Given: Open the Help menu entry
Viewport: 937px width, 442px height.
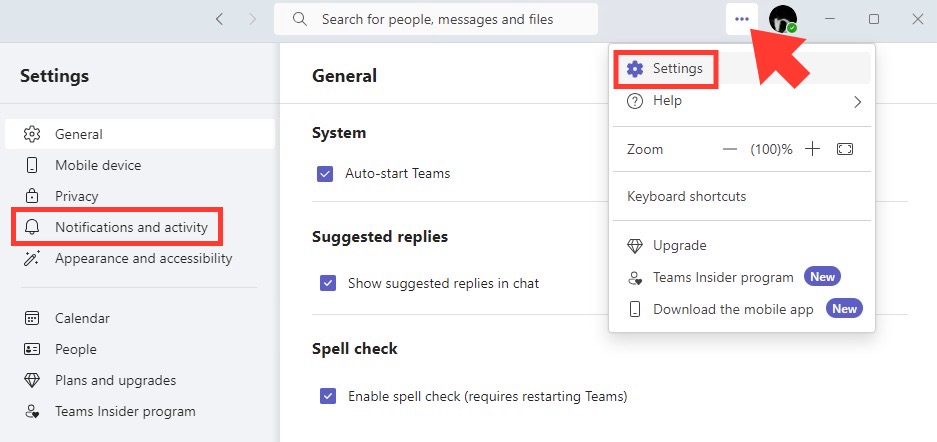Looking at the screenshot, I should pos(742,102).
